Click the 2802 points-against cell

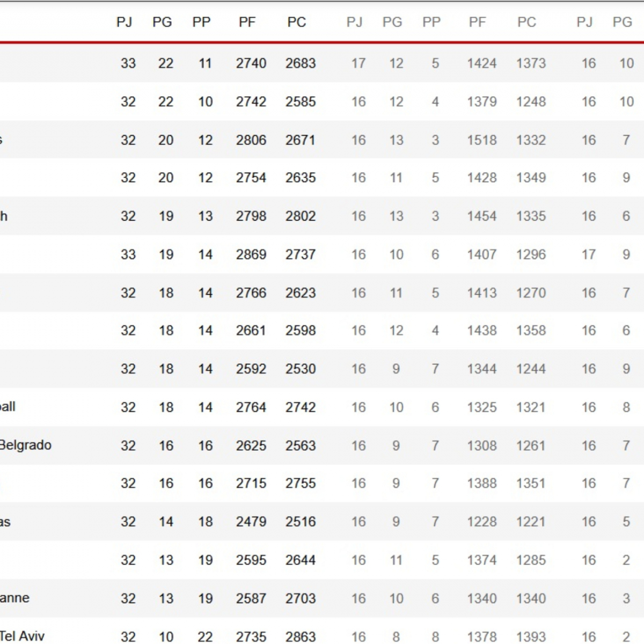[x=301, y=216]
